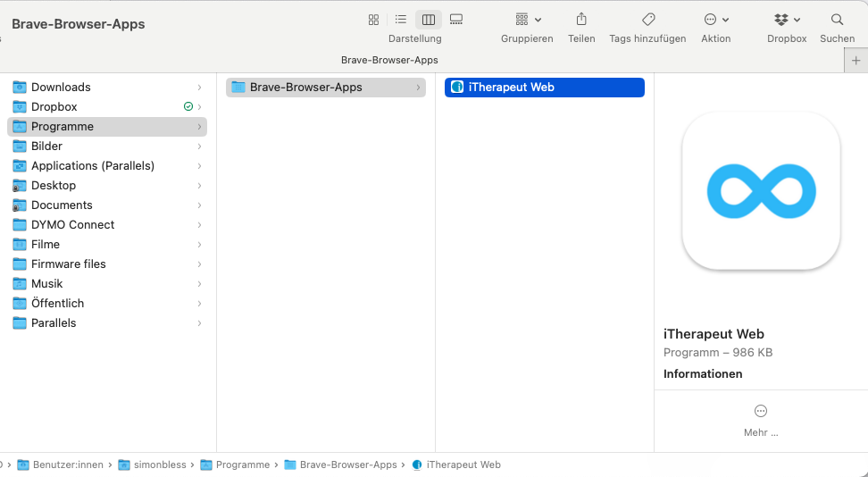Click the Programm – 986 KB text
The image size is (868, 477).
tap(718, 352)
